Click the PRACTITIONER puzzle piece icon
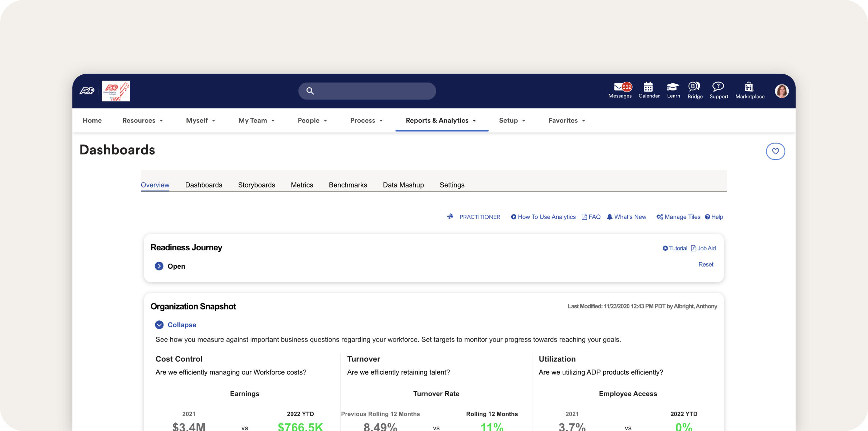 450,217
